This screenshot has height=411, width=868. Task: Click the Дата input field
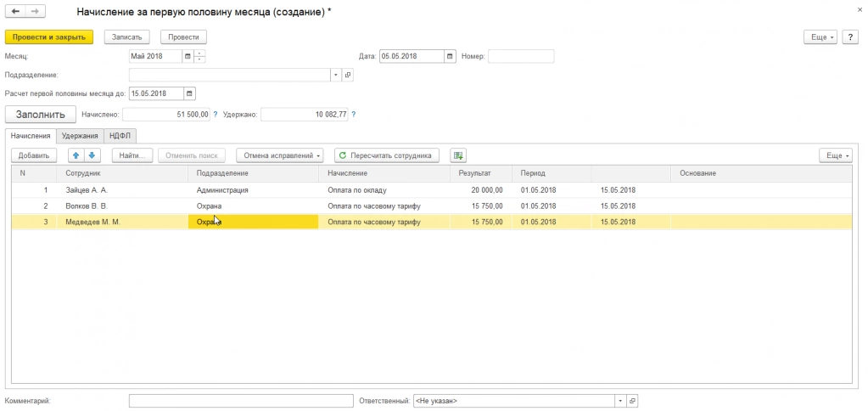(412, 56)
